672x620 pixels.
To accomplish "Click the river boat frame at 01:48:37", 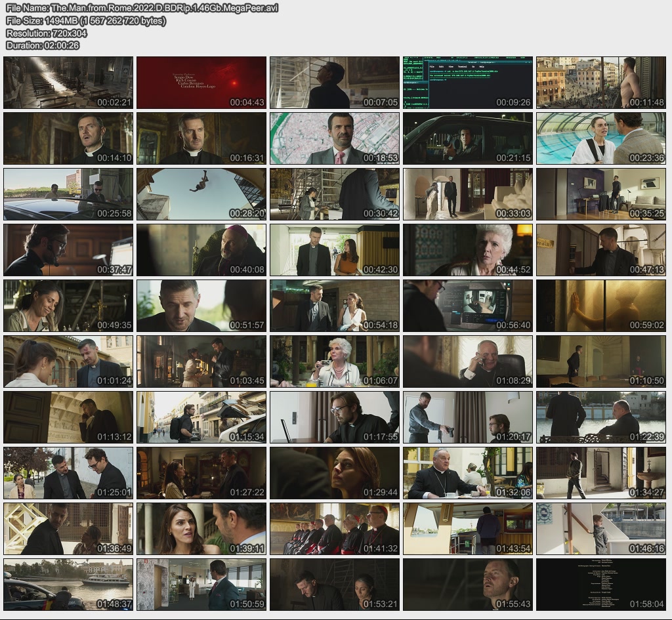I will pos(68,585).
